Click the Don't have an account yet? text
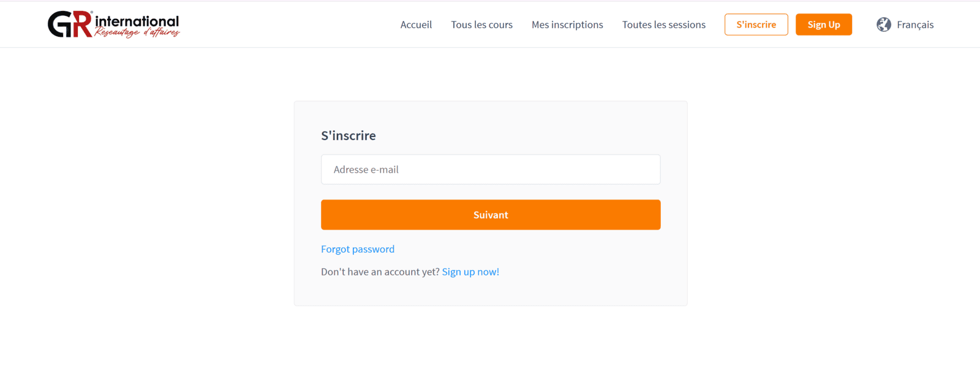Image resolution: width=980 pixels, height=366 pixels. 380,272
